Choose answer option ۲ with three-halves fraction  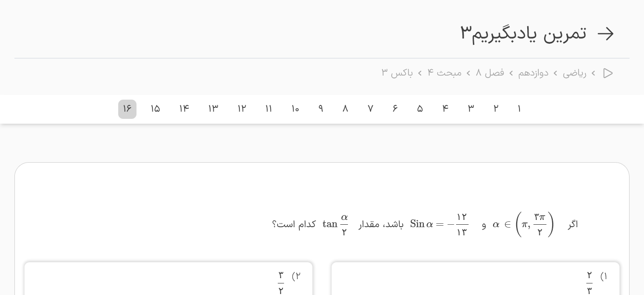168,279
